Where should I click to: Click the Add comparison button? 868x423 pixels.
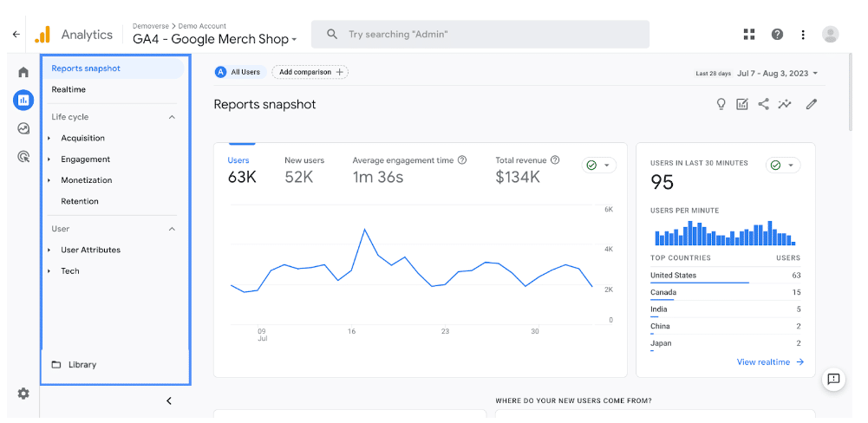coord(310,72)
